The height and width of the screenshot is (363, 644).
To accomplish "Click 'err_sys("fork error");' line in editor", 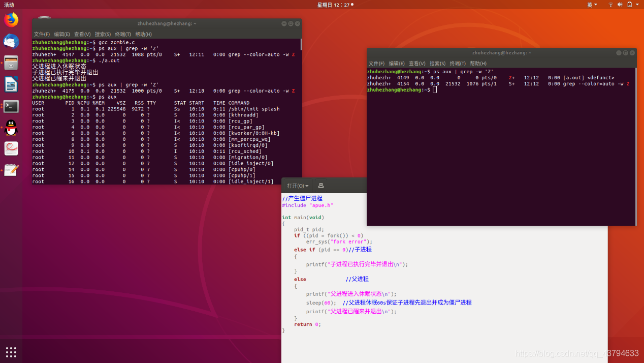I will [x=339, y=242].
